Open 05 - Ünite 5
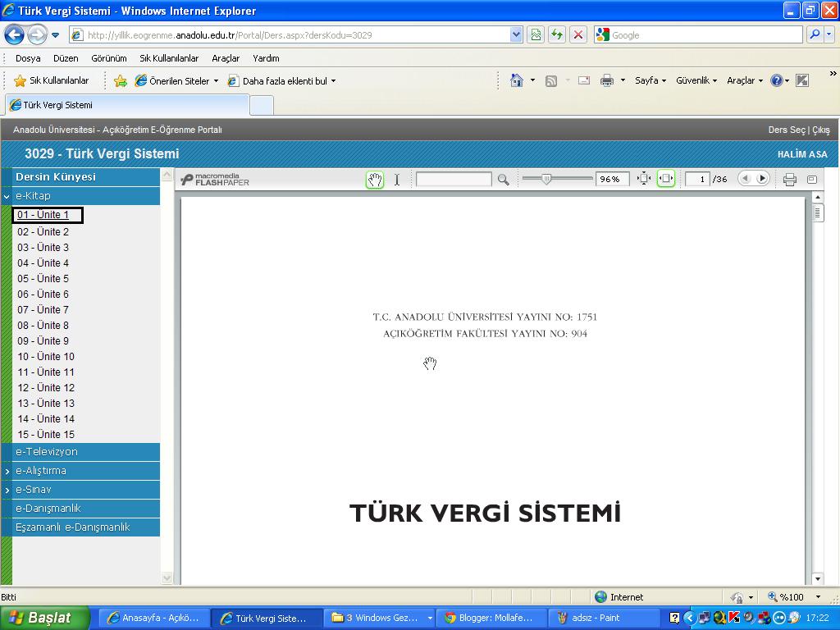Screen dimensions: 840x630 tap(43, 279)
